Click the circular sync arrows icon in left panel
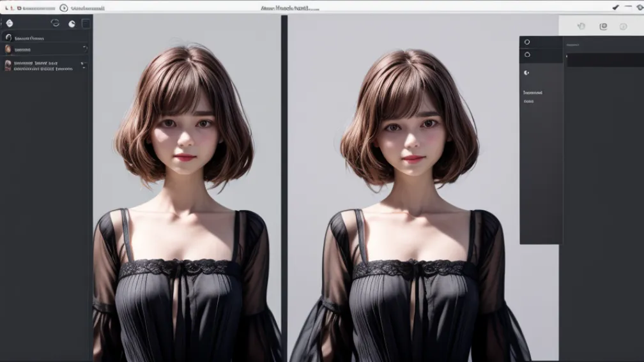The image size is (644, 362). click(x=55, y=23)
